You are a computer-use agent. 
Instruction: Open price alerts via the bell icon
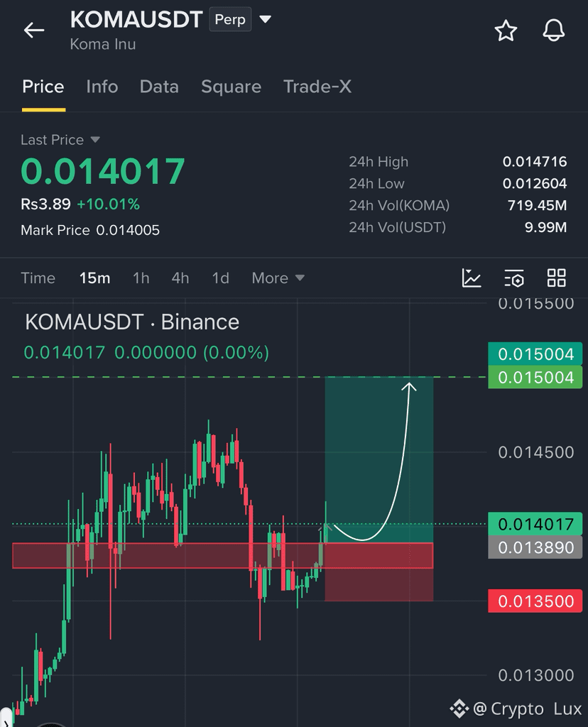click(x=554, y=31)
